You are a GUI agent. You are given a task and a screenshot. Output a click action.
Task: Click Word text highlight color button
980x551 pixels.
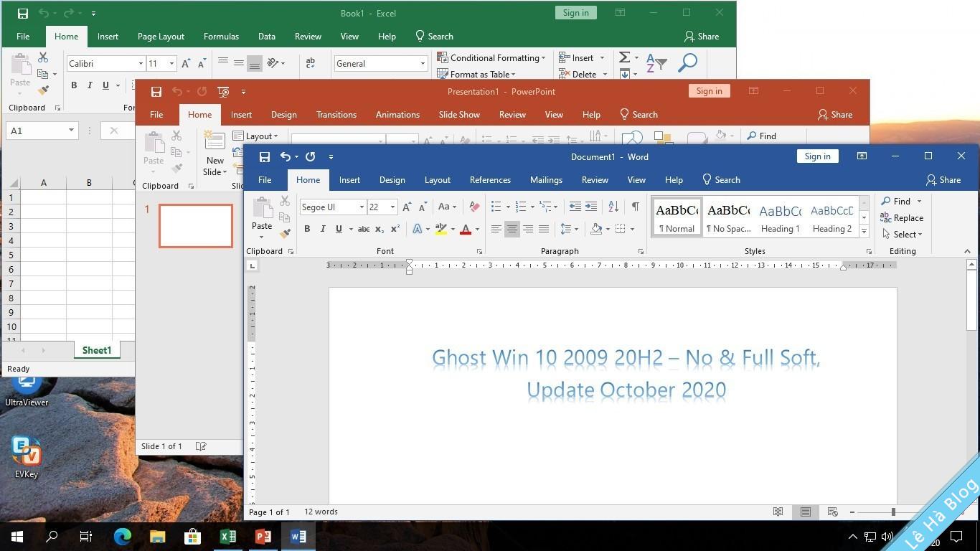coord(441,229)
